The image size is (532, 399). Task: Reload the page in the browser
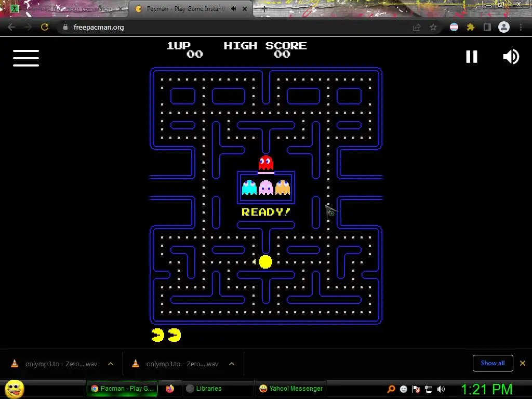tap(45, 27)
